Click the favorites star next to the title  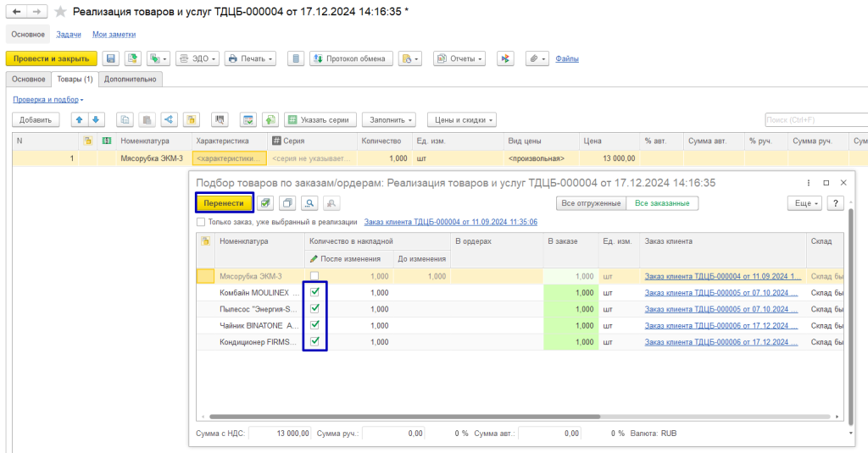[x=60, y=12]
